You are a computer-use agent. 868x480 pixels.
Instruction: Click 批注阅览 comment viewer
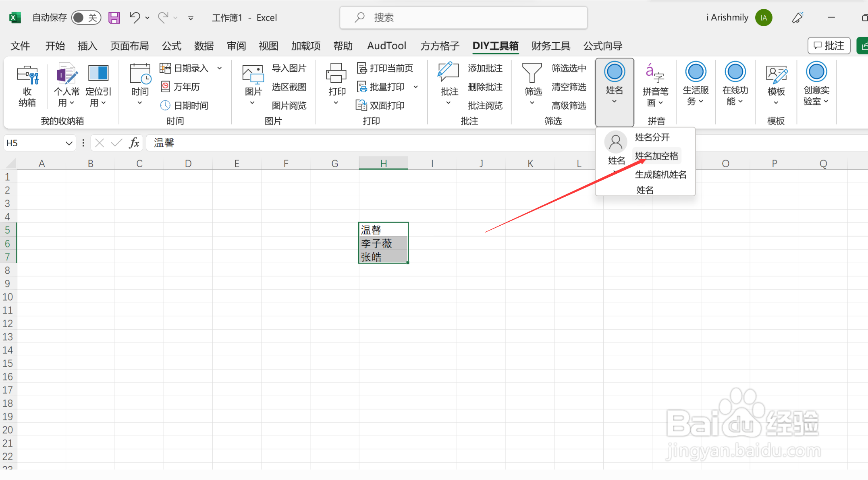coord(485,105)
